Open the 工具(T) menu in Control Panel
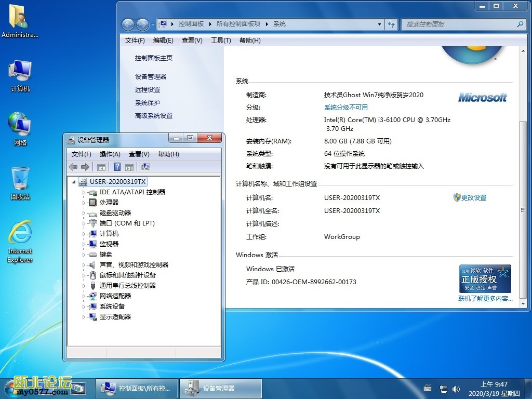 coord(221,41)
